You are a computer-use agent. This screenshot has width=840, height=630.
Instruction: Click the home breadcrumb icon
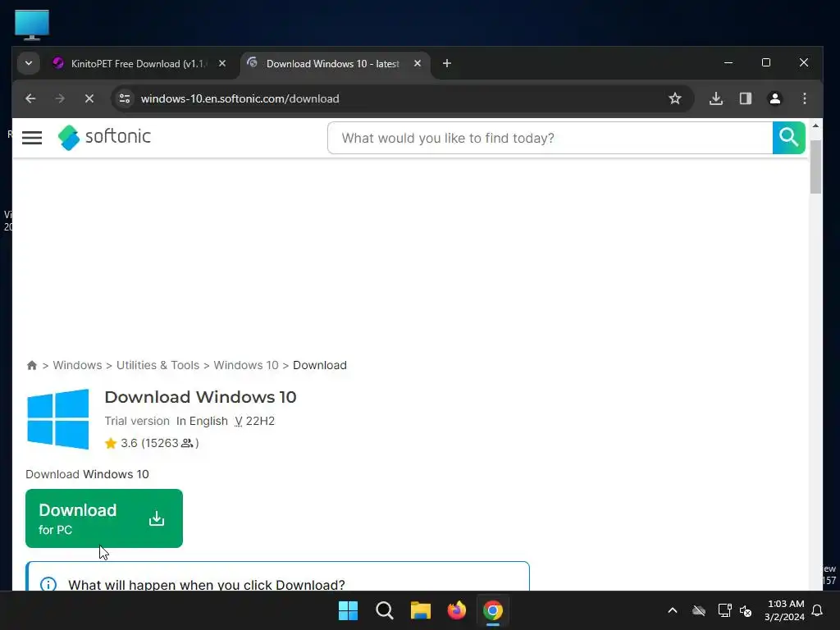(x=32, y=365)
